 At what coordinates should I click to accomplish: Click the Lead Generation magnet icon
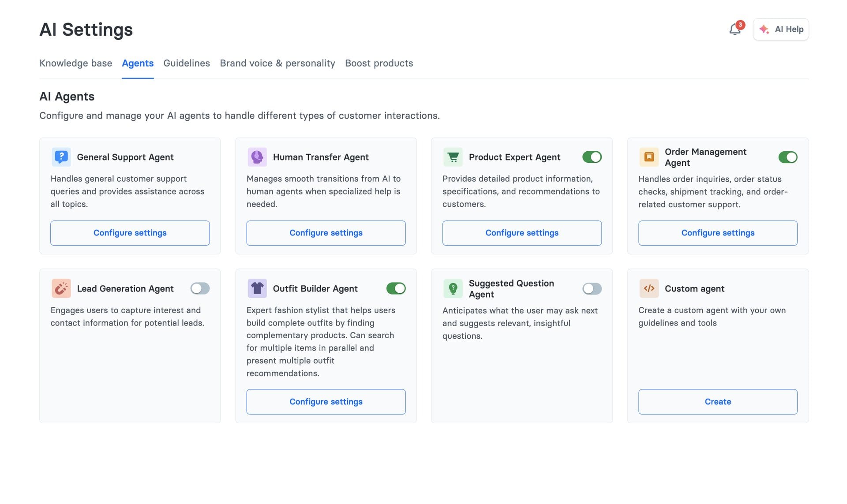tap(61, 288)
